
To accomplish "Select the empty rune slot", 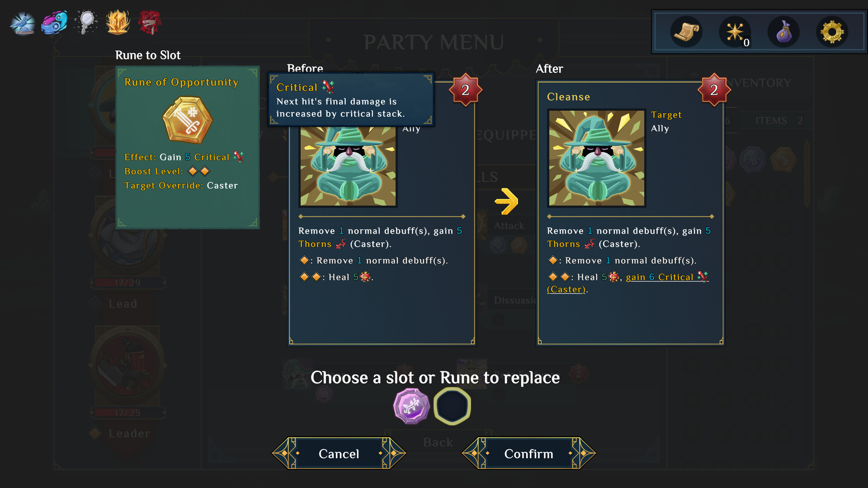I will click(x=452, y=406).
